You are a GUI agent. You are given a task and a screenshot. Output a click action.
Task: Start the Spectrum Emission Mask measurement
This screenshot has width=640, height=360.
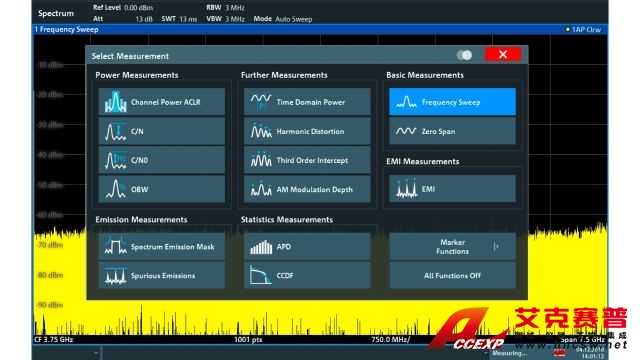point(162,247)
